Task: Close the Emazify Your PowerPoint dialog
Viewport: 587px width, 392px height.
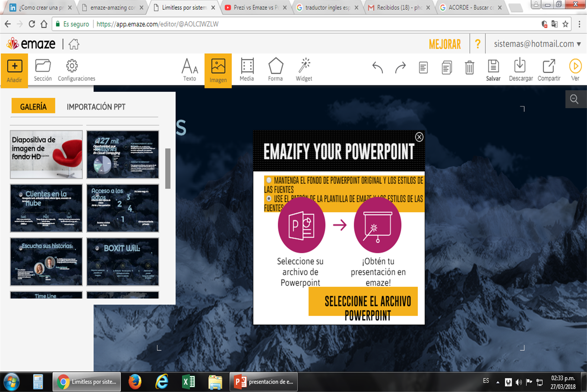Action: click(x=419, y=137)
